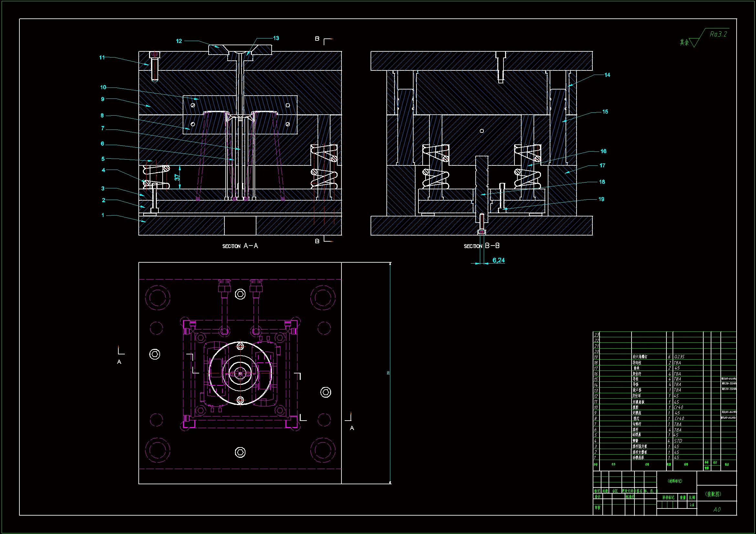Click center sprue circle in plan view
This screenshot has height=534, width=756.
coord(240,373)
